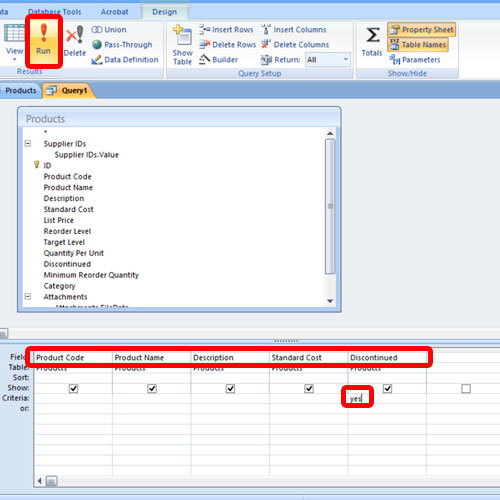
Task: Click the Criteria cell under Product Code
Action: [73, 398]
